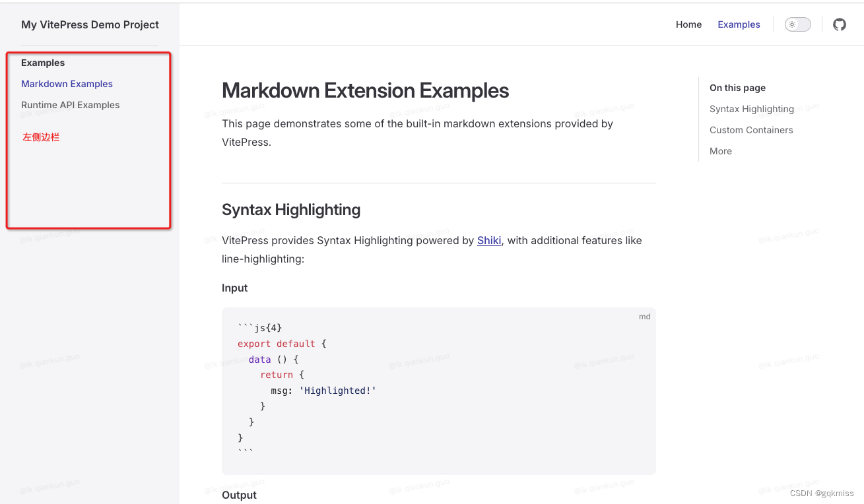Image resolution: width=864 pixels, height=504 pixels.
Task: Click the My VitePress Demo Project title
Action: [x=90, y=24]
